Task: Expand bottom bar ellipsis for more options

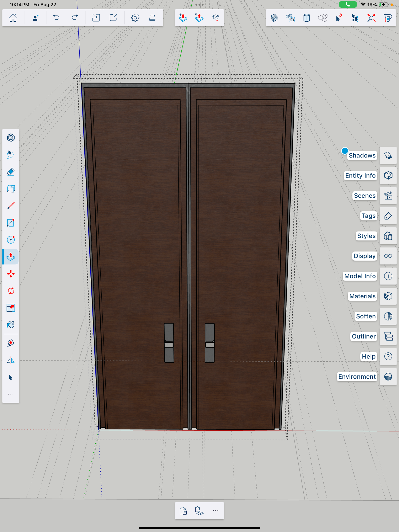Action: 216,511
